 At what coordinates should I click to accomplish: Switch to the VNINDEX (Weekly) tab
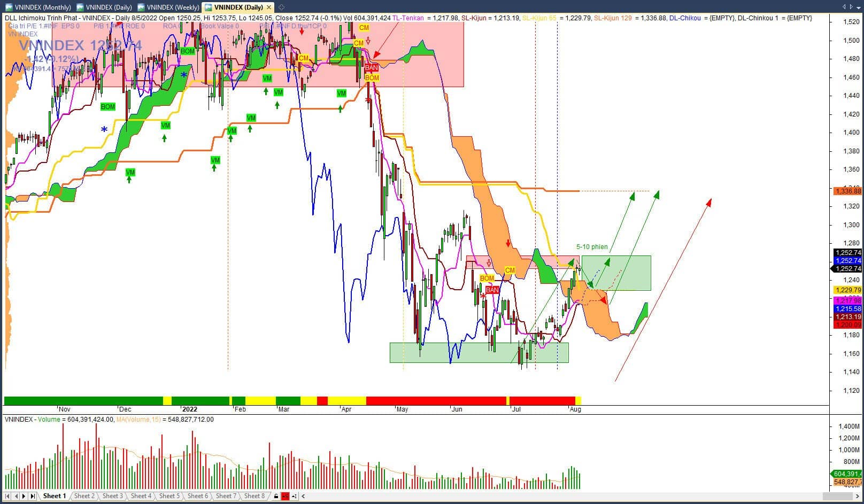coord(168,7)
